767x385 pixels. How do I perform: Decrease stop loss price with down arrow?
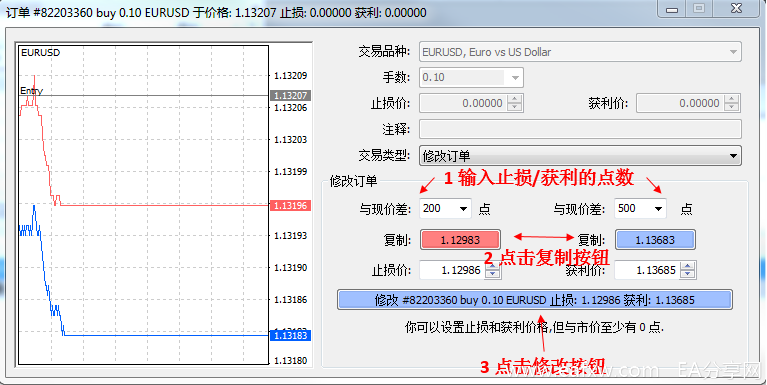click(493, 274)
